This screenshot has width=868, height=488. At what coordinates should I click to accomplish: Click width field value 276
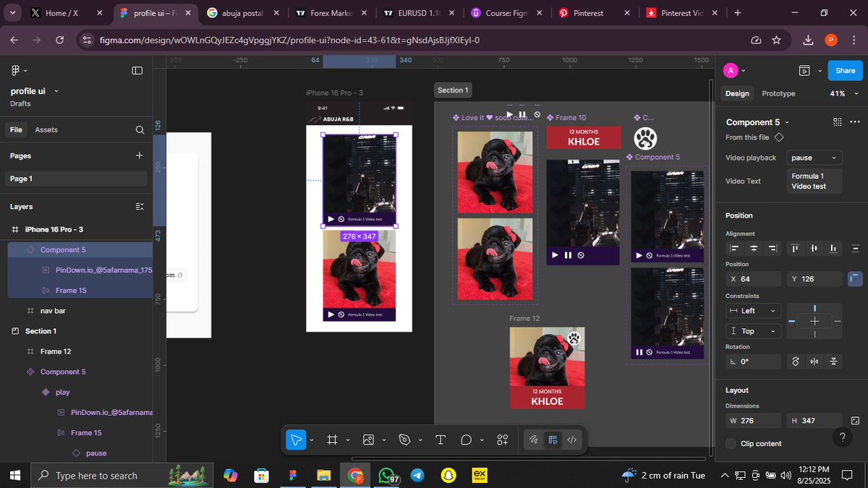754,421
